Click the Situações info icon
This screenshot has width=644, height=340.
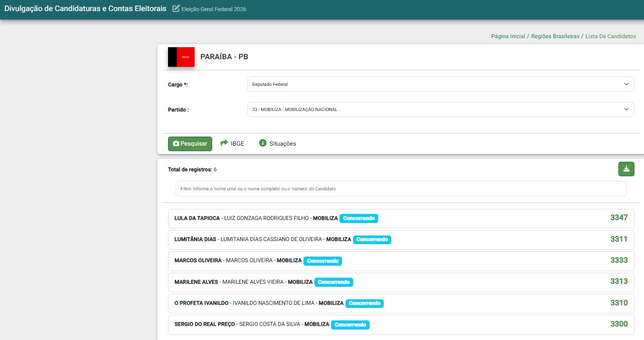[262, 143]
